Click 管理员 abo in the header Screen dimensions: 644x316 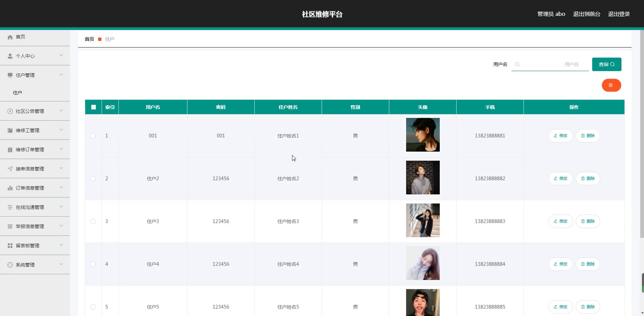[x=551, y=14]
